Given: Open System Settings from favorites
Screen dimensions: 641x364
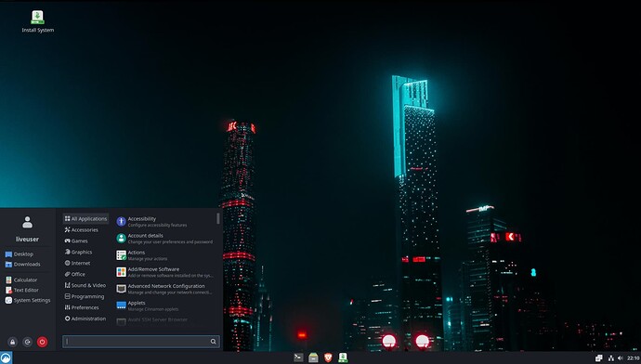Looking at the screenshot, I should coord(28,300).
